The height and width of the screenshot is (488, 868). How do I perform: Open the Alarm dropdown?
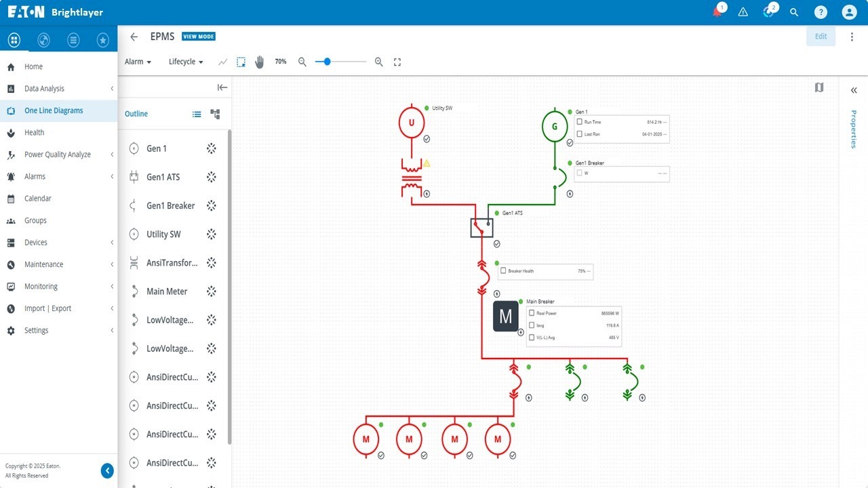click(x=138, y=62)
